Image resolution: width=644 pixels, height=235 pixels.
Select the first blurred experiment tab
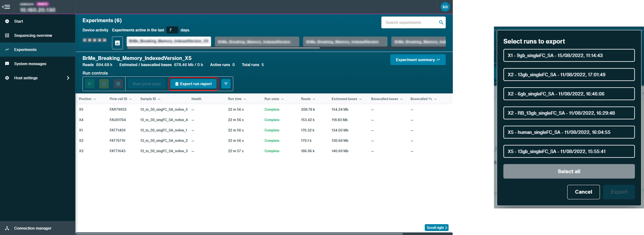(x=169, y=41)
